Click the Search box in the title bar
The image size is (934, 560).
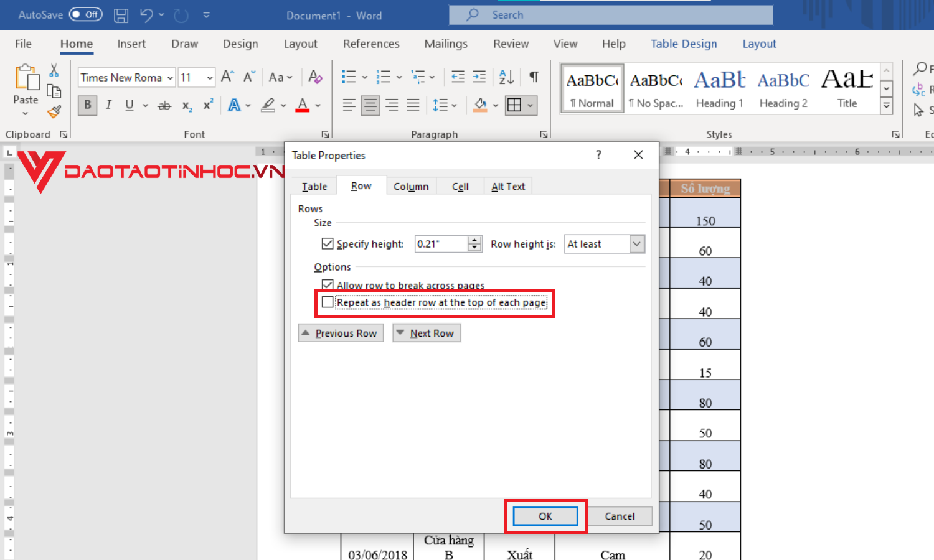[x=611, y=15]
